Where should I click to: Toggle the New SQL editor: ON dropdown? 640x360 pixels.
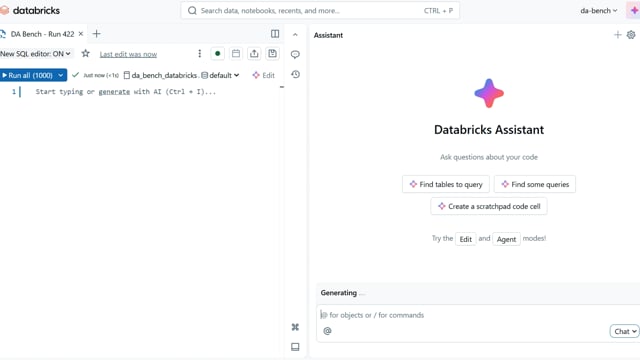coord(36,53)
